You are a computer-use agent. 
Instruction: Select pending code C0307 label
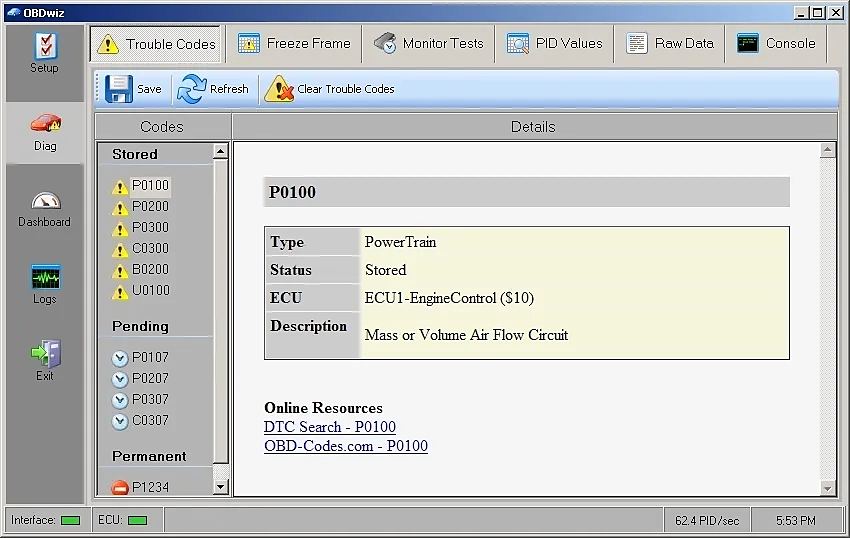point(150,420)
